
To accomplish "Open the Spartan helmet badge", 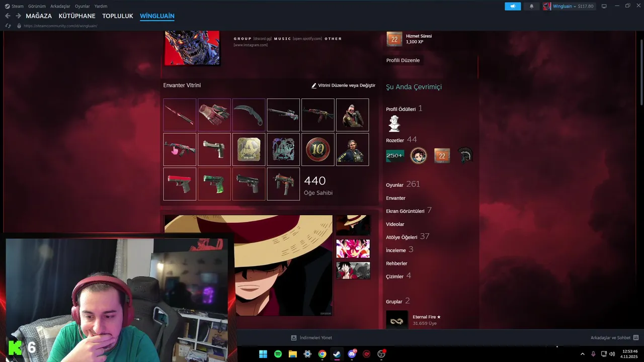I will [465, 156].
